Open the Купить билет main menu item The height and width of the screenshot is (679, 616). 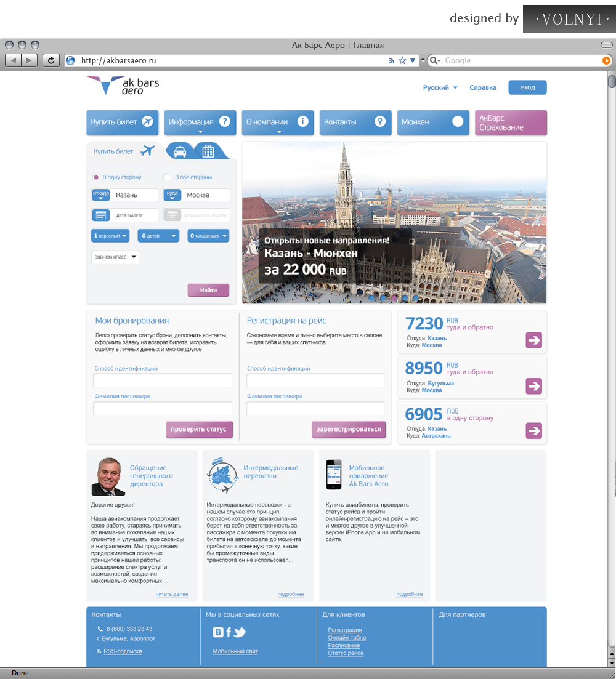click(x=123, y=123)
